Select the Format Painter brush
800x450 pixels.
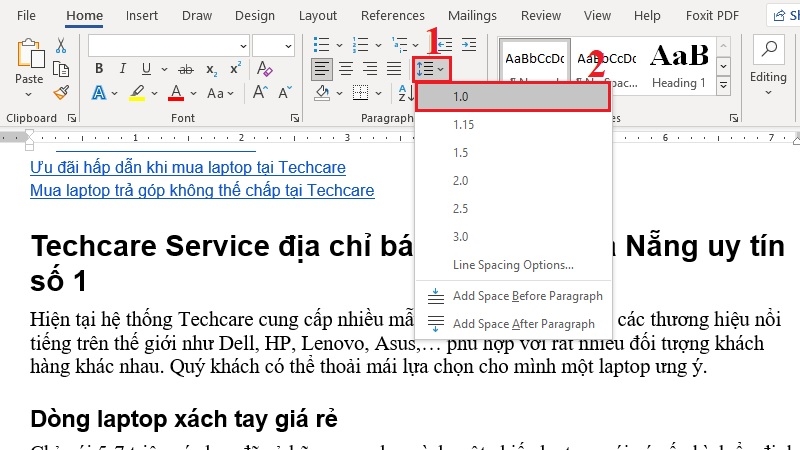click(61, 93)
